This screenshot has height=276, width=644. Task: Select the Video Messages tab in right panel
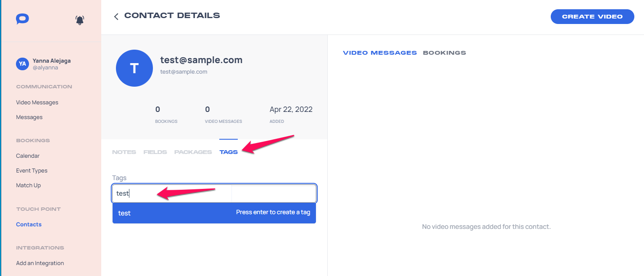click(380, 53)
